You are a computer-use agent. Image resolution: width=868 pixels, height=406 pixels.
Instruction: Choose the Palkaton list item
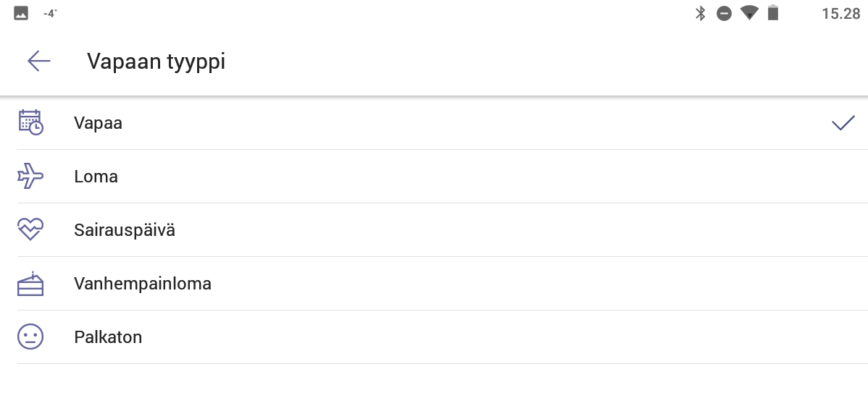[x=108, y=337]
